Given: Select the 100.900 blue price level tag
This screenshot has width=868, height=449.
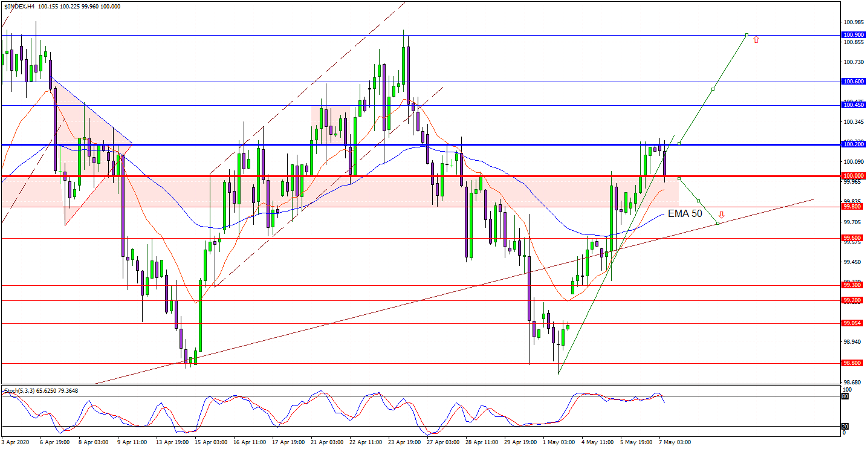Looking at the screenshot, I should (x=852, y=35).
